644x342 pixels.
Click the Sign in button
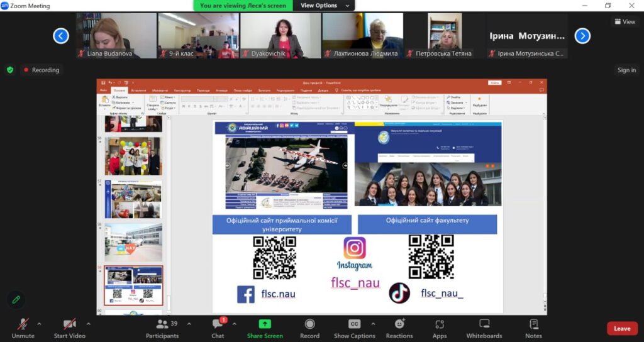click(x=626, y=70)
